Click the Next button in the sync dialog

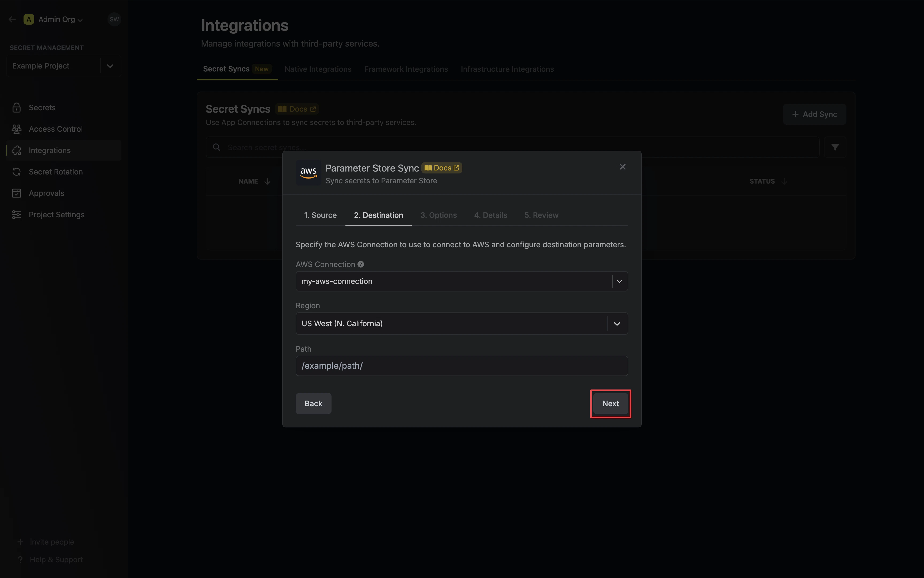tap(611, 403)
